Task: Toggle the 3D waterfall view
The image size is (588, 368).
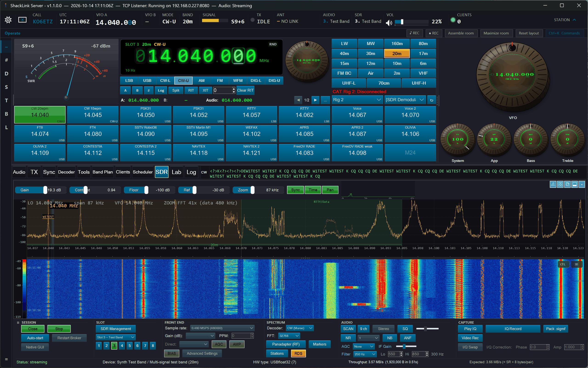Action: (x=576, y=264)
